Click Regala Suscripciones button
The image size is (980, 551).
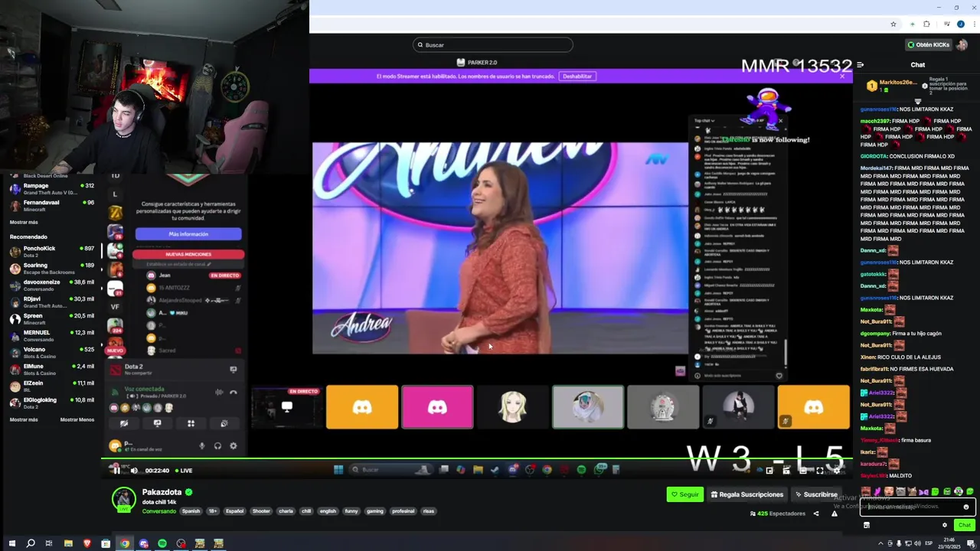coord(746,494)
